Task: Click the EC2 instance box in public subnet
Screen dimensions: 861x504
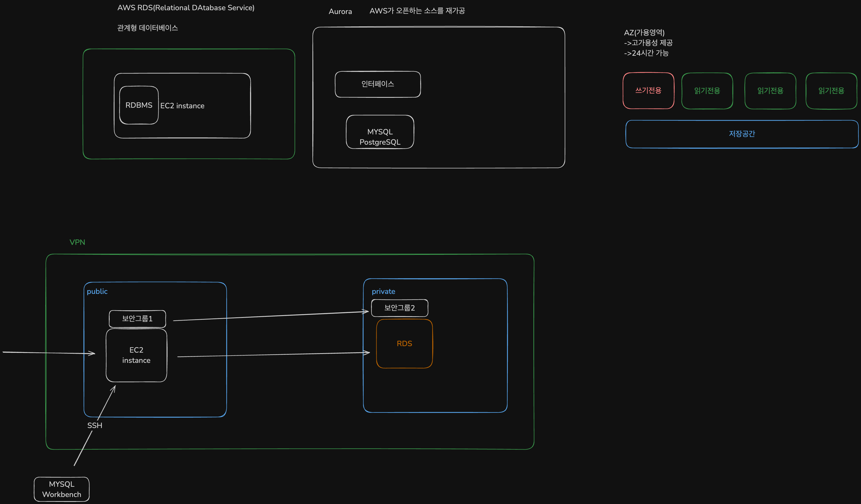Action: 136,355
